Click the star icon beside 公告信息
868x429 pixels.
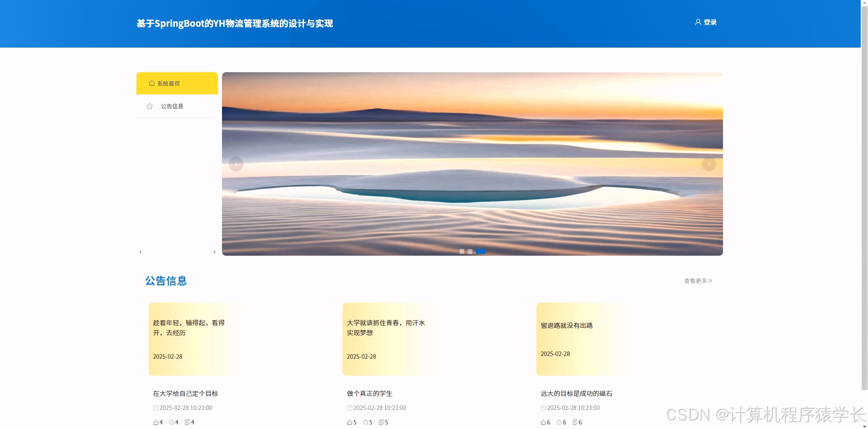click(149, 106)
